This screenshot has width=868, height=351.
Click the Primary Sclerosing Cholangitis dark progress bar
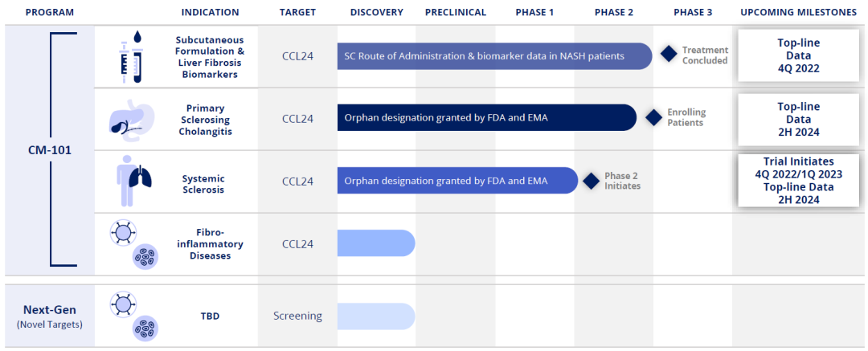tap(486, 118)
